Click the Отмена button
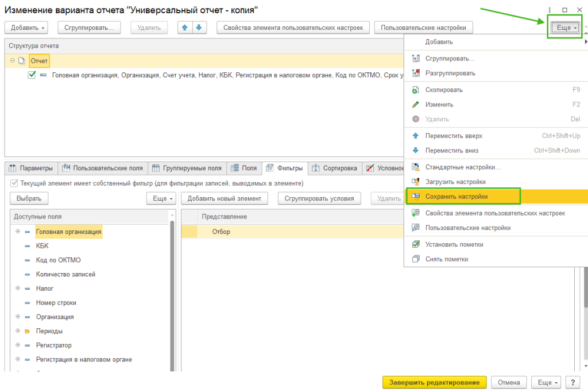This screenshot has width=588, height=392. pyautogui.click(x=509, y=382)
